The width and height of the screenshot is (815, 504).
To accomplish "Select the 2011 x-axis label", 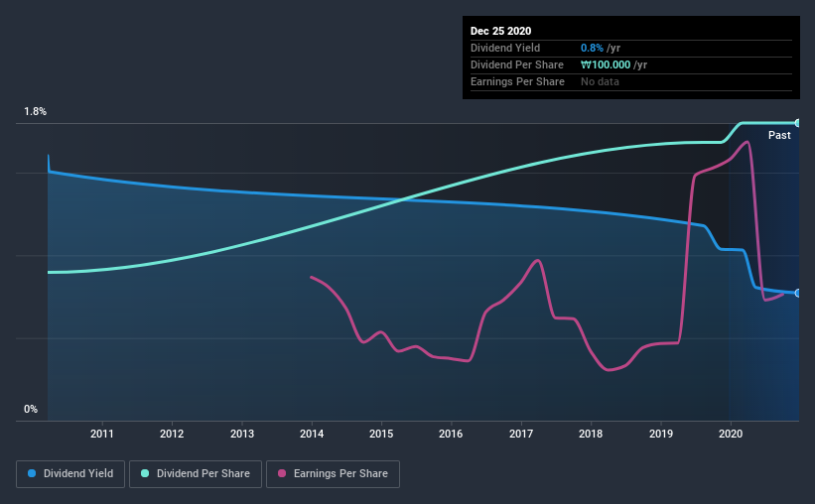I will [x=102, y=434].
